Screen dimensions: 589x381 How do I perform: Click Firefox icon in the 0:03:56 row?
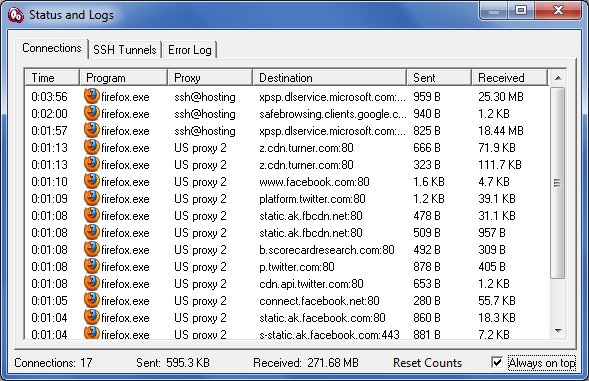point(92,96)
